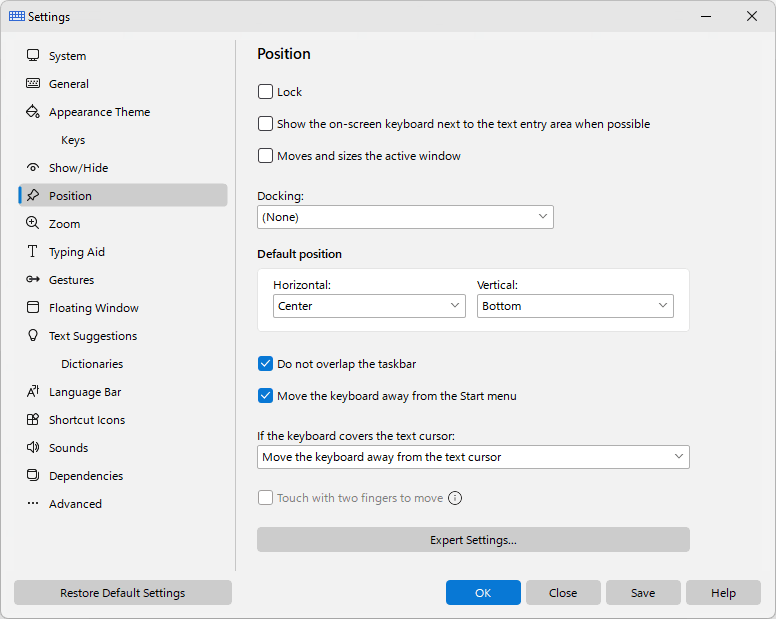Open the Docking dropdown

tap(405, 217)
